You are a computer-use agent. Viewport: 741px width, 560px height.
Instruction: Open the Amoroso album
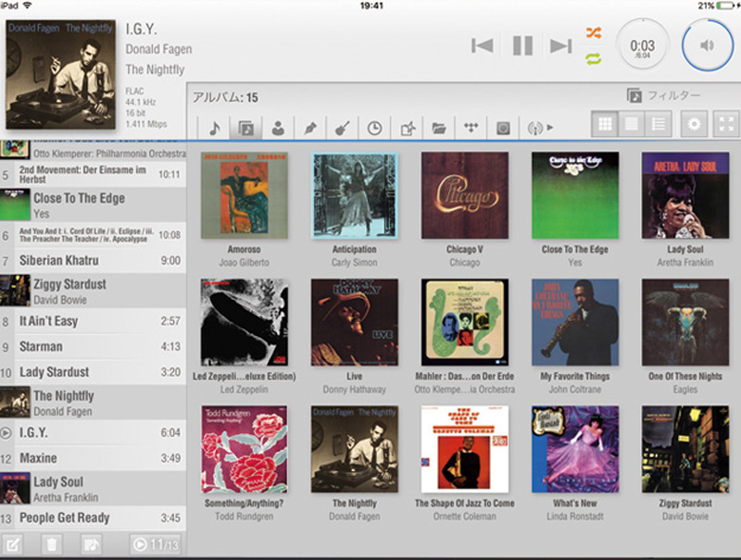click(x=245, y=195)
